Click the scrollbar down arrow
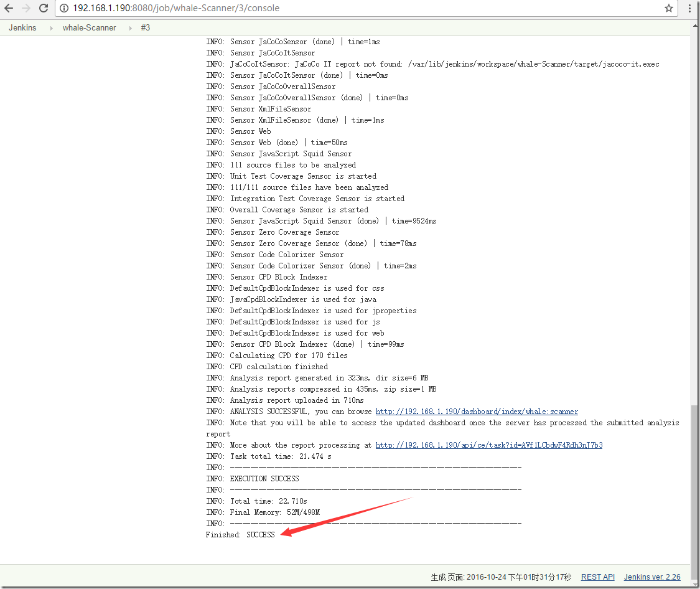 coord(695,583)
